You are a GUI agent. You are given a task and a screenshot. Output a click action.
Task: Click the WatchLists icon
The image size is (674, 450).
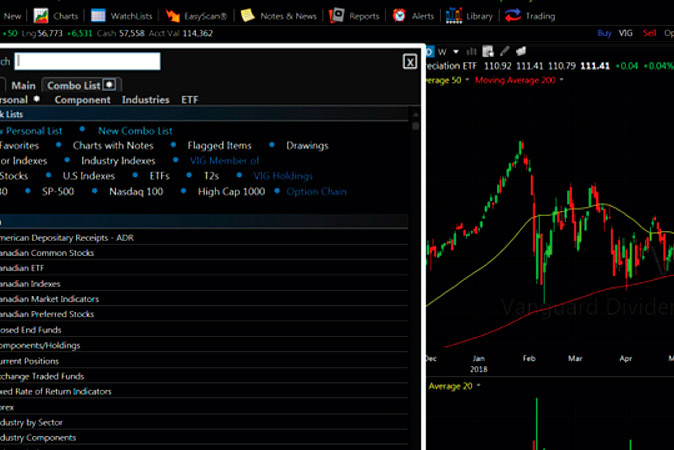(x=97, y=15)
